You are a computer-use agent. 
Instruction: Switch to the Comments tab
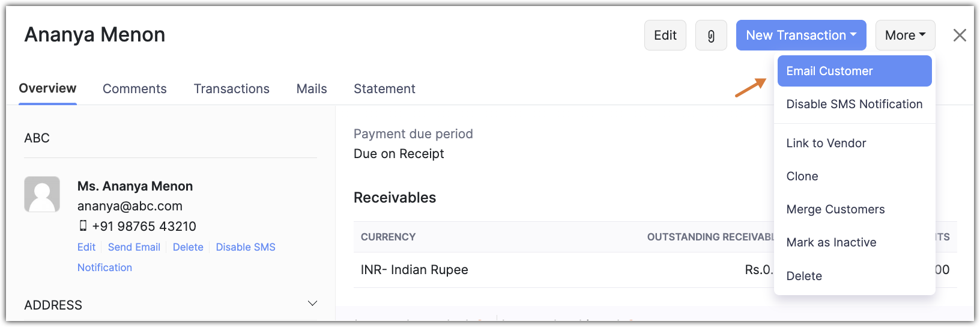[135, 89]
